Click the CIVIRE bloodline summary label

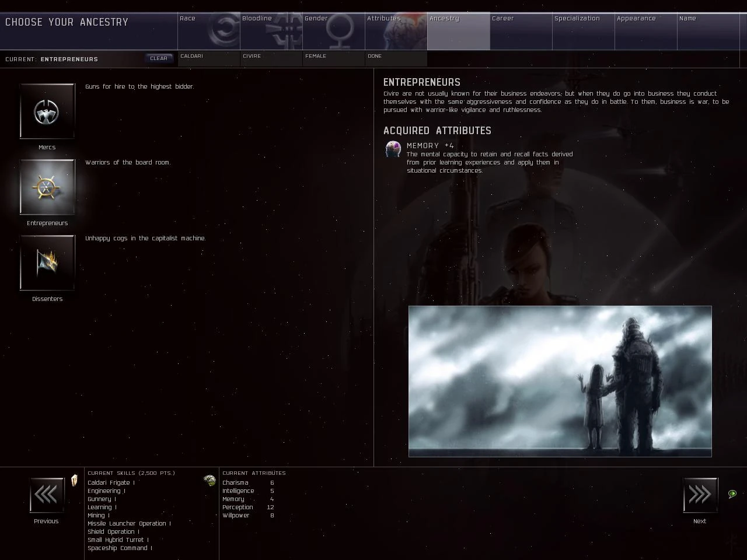coord(252,56)
